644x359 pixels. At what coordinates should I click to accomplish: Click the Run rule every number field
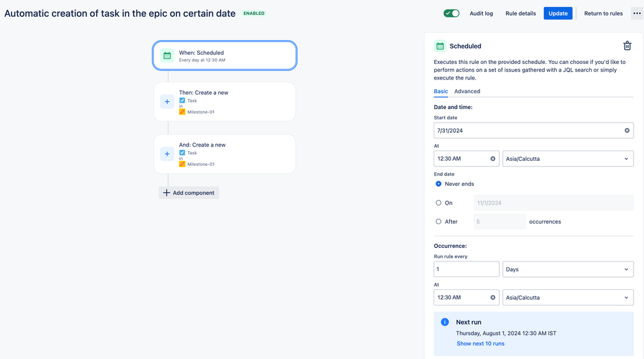(x=466, y=269)
